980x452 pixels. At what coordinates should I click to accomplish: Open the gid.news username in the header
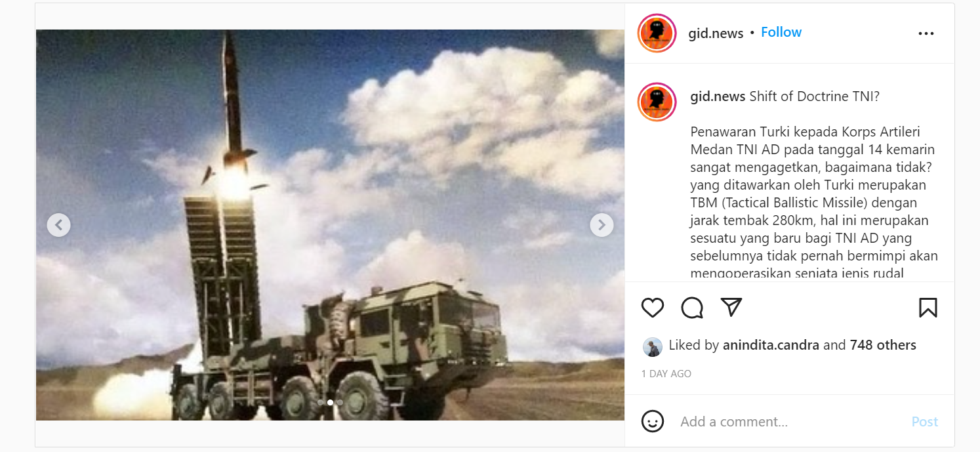point(716,33)
